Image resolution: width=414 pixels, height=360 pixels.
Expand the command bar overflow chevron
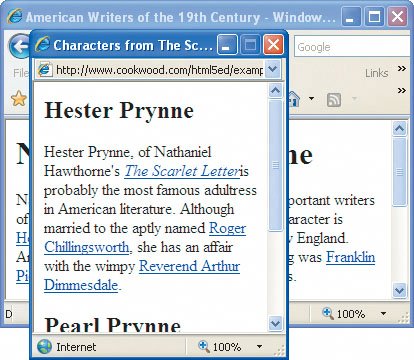click(402, 90)
